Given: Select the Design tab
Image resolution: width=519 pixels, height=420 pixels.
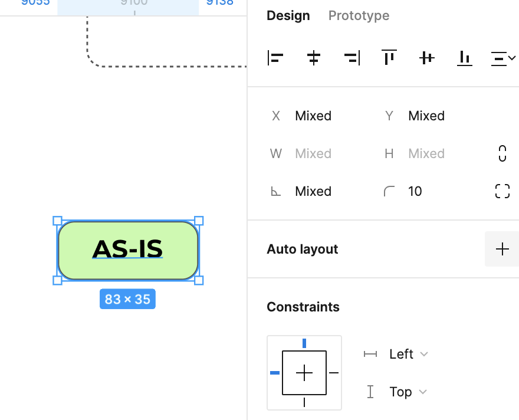Looking at the screenshot, I should tap(288, 15).
